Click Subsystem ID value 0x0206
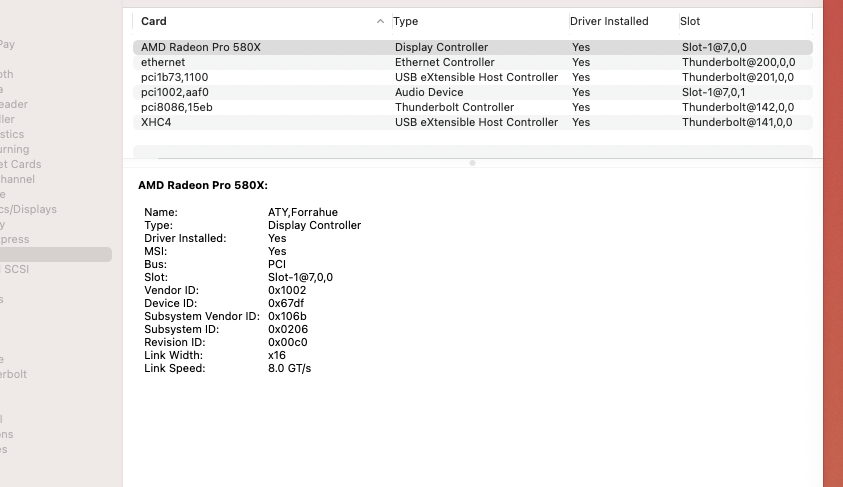Screen dimensions: 843x487 click(288, 329)
